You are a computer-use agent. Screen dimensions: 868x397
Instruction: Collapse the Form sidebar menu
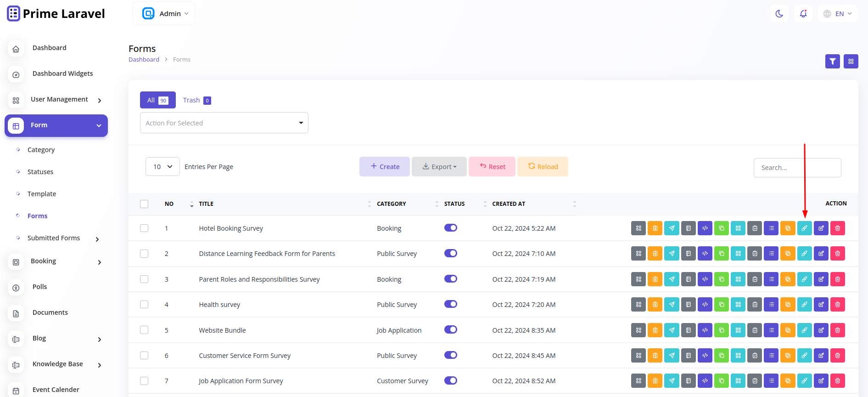tap(56, 125)
